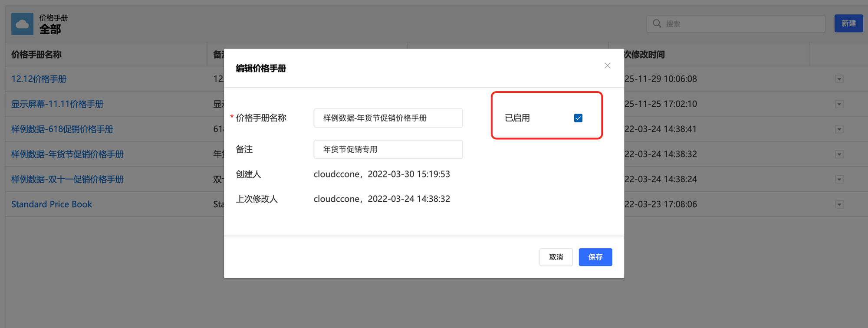Click the 备注 text field
Viewport: 868px width, 328px height.
[388, 149]
